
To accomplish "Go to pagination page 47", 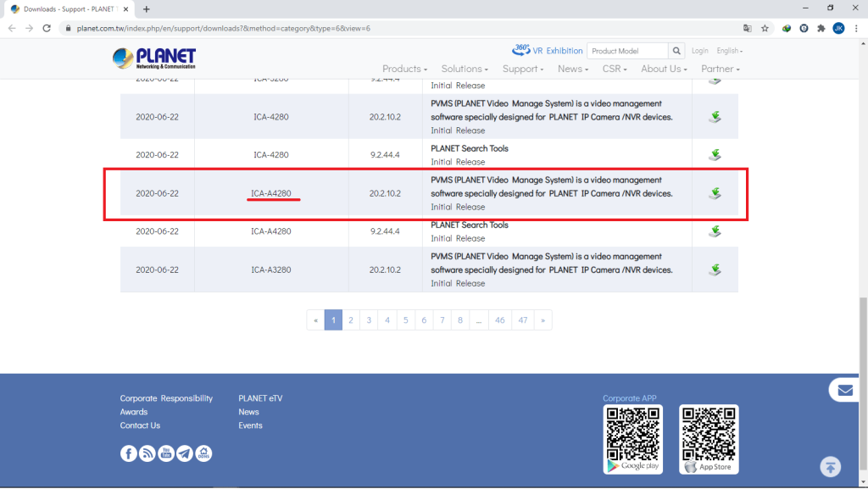I will [522, 320].
